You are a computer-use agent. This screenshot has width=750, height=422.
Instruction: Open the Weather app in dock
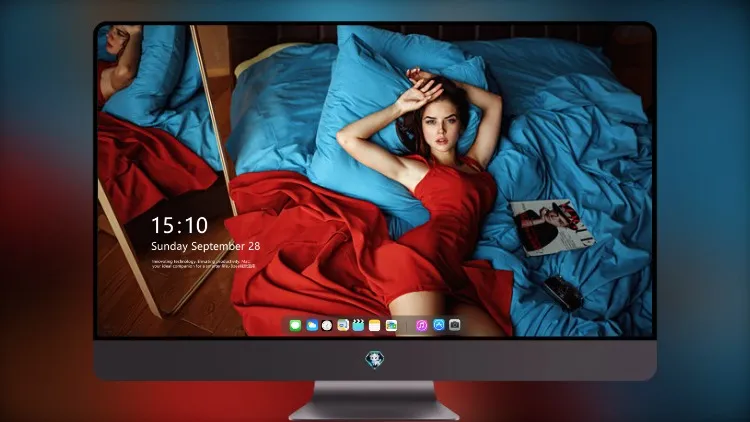click(x=311, y=326)
